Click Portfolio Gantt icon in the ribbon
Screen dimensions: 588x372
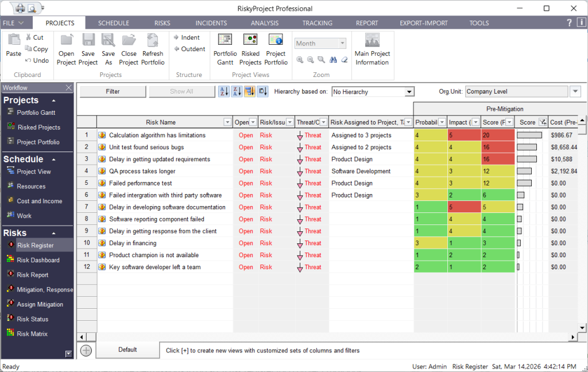pos(225,40)
